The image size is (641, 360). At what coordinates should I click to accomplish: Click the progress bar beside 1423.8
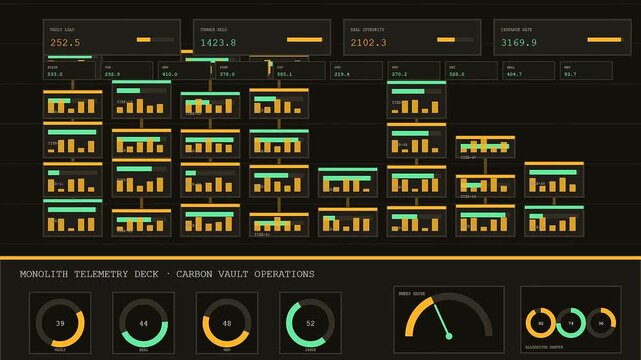[306, 40]
